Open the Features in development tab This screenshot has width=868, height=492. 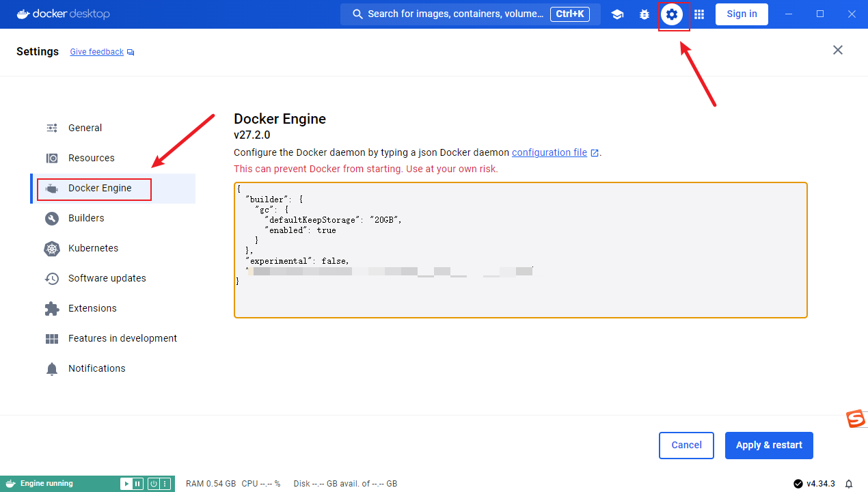click(113, 338)
